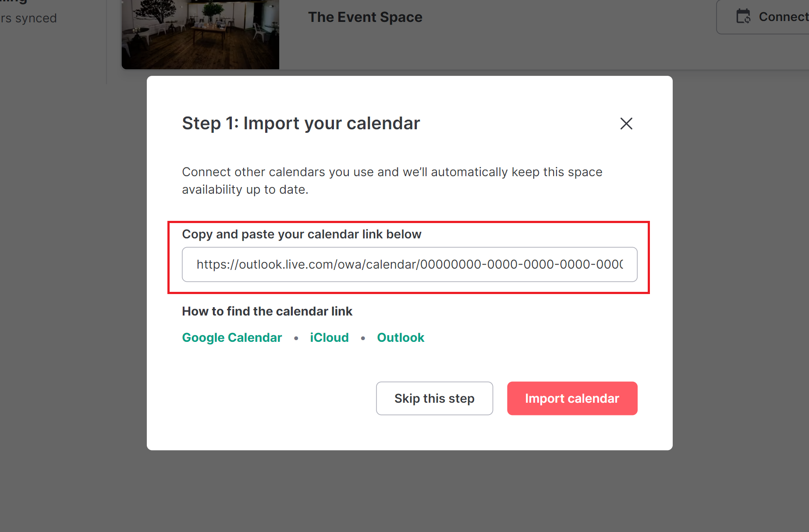Click the cut-off heading above synced text
809x532 pixels.
[14, 2]
